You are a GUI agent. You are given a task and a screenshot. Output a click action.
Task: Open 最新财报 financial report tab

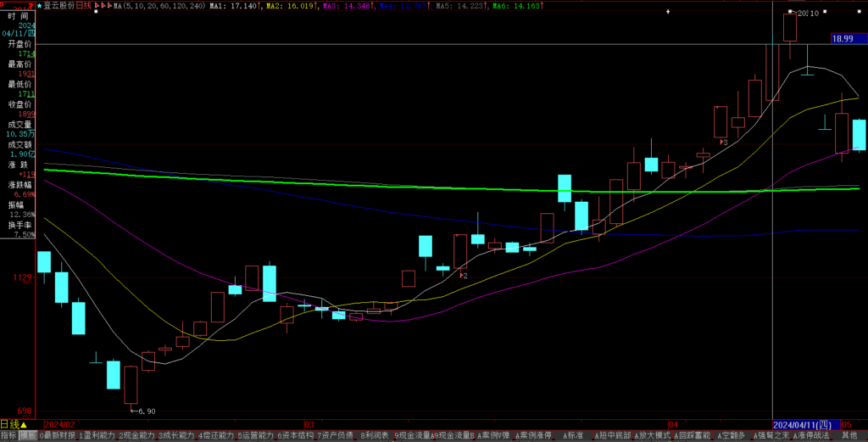click(x=57, y=435)
